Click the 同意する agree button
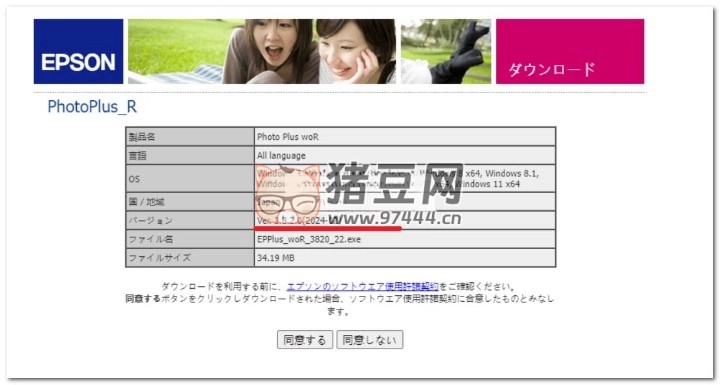This screenshot has width=720, height=385. pos(305,340)
